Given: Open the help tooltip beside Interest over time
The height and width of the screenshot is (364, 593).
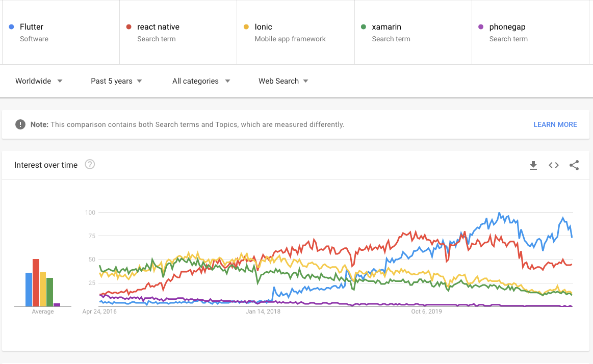Looking at the screenshot, I should coord(90,164).
